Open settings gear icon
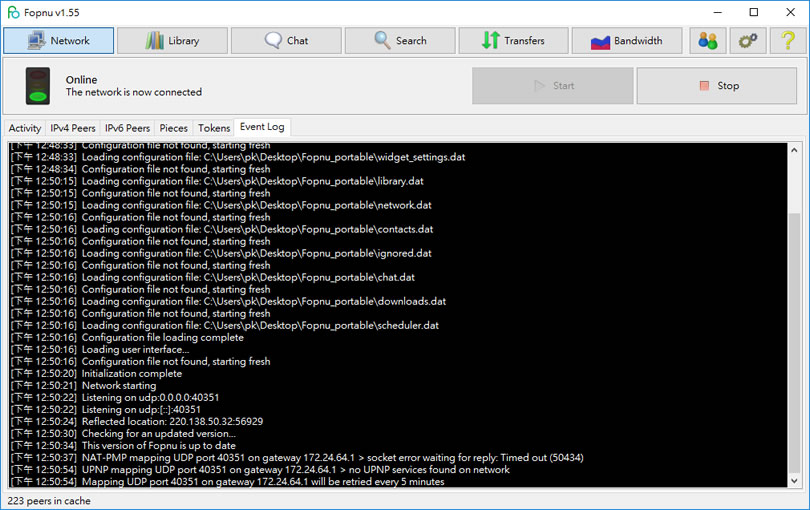This screenshot has width=810, height=510. tap(748, 40)
